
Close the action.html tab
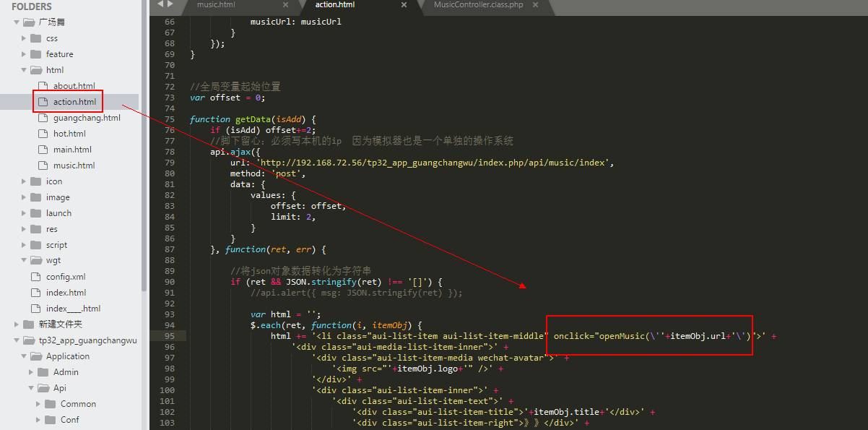click(404, 5)
